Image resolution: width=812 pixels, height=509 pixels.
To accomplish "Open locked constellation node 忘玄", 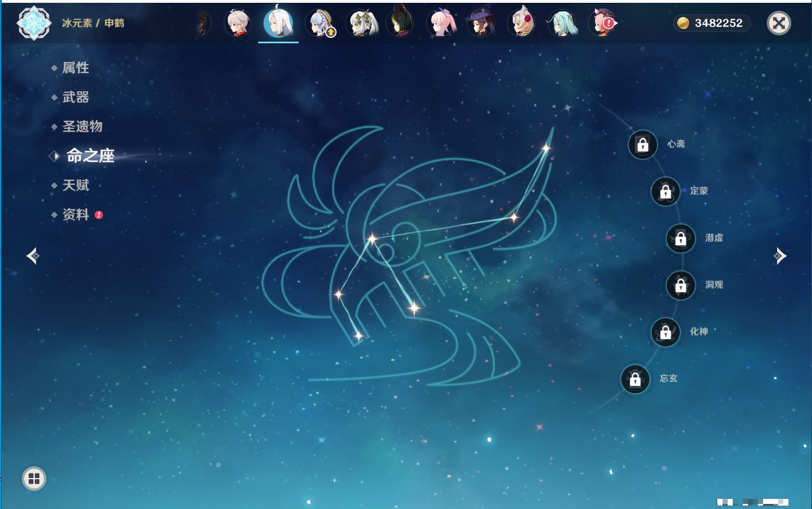I will coord(635,380).
